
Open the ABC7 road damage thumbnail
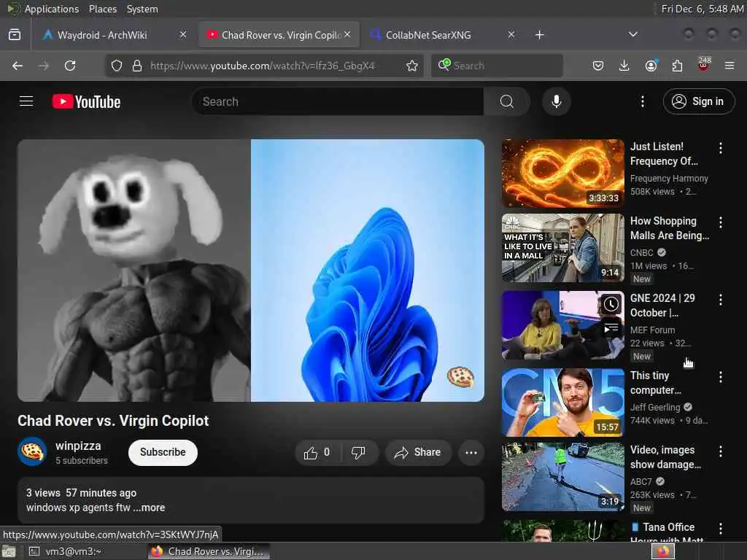[x=562, y=477]
